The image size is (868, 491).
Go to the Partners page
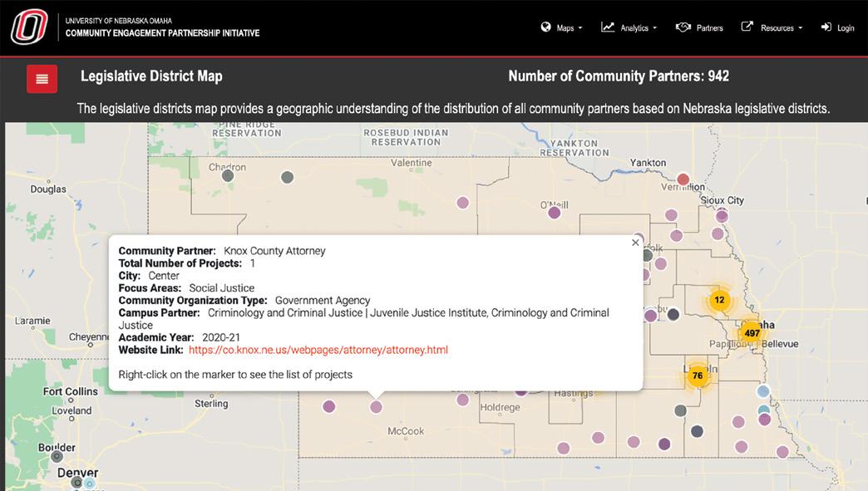point(699,27)
